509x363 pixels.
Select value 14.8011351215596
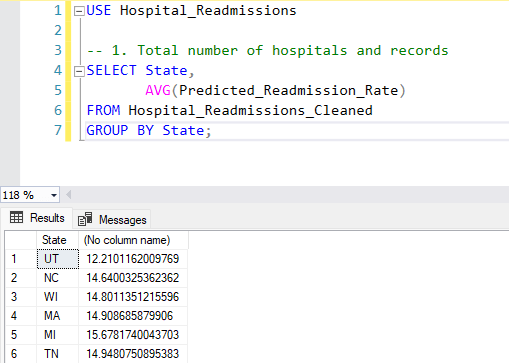[x=133, y=297]
